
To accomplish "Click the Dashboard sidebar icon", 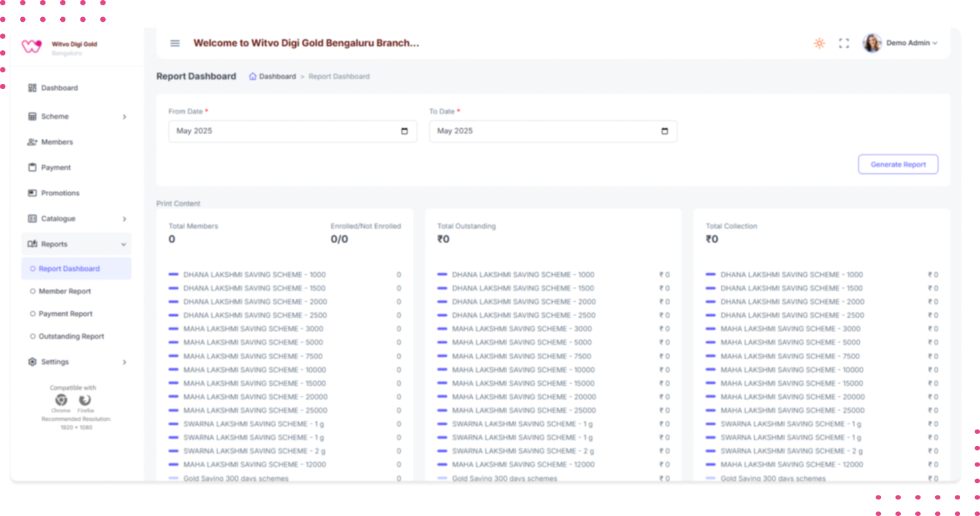I will point(32,88).
